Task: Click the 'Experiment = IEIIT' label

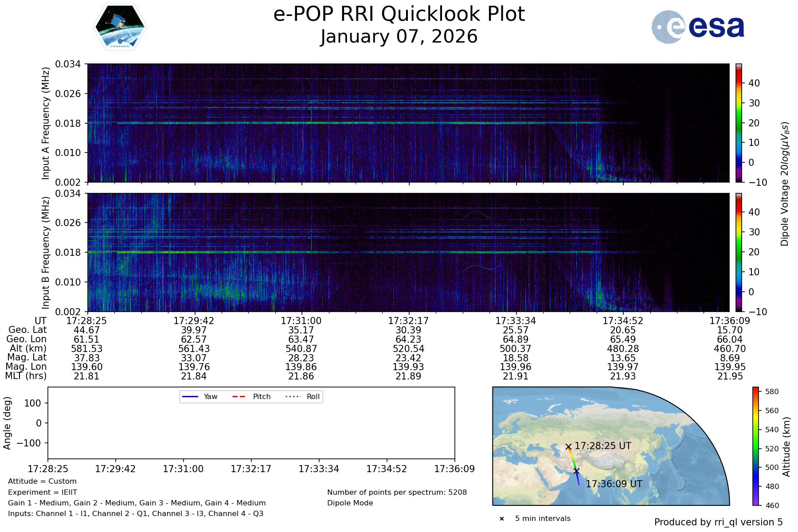Action: 43,492
